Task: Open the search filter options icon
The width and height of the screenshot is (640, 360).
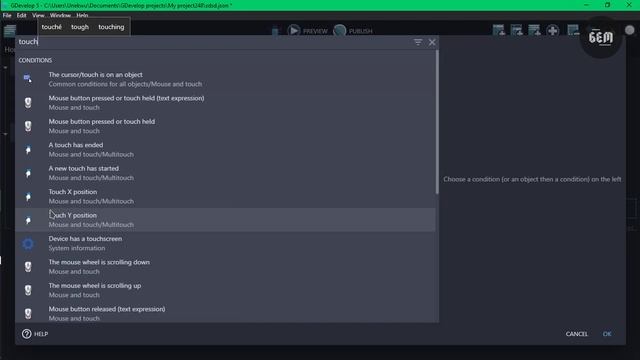Action: (418, 42)
